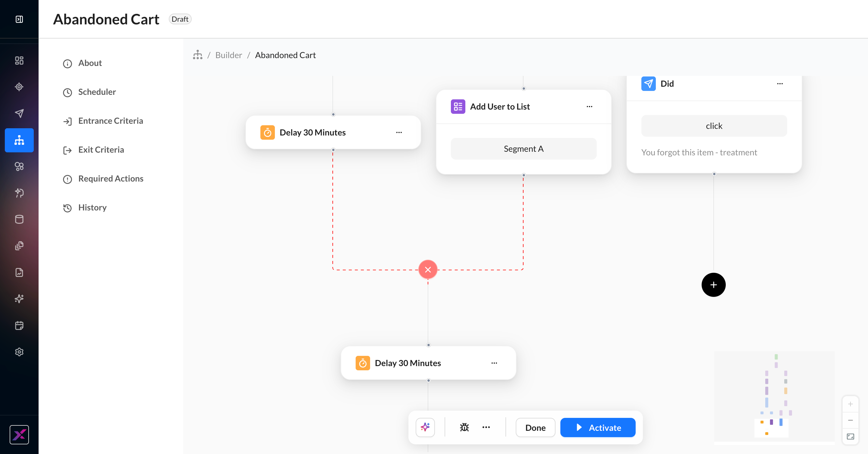Open the more options menu in the bottom toolbar
The height and width of the screenshot is (454, 868).
click(x=486, y=428)
